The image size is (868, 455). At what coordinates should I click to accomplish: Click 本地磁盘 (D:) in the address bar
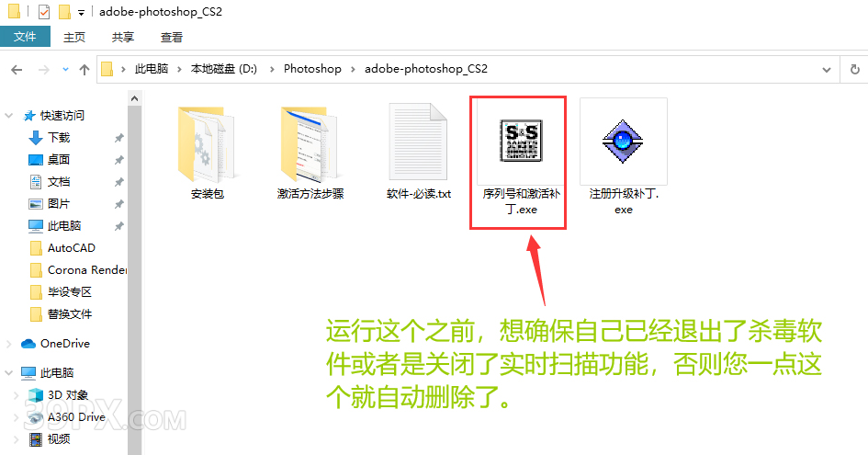(x=223, y=69)
